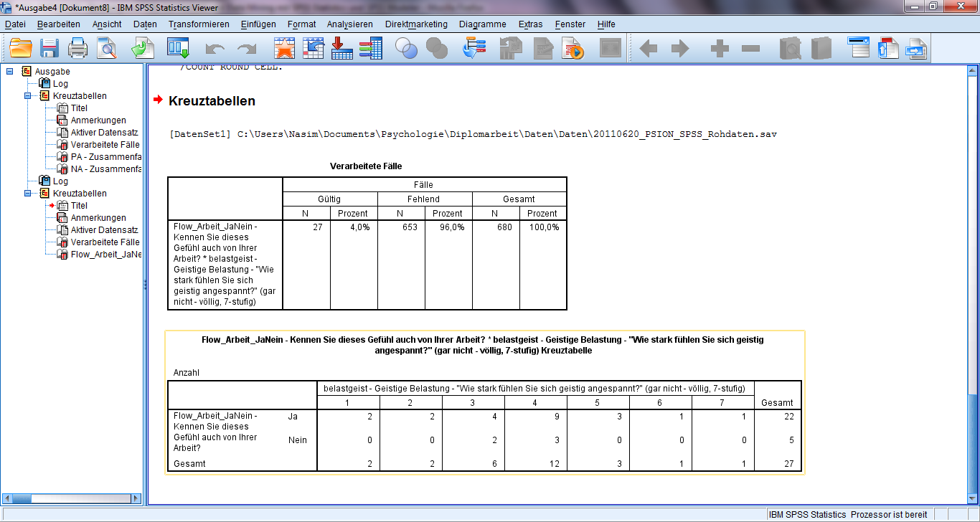Click the DatenSet1 file path line
The width and height of the screenshot is (980, 522).
(473, 134)
